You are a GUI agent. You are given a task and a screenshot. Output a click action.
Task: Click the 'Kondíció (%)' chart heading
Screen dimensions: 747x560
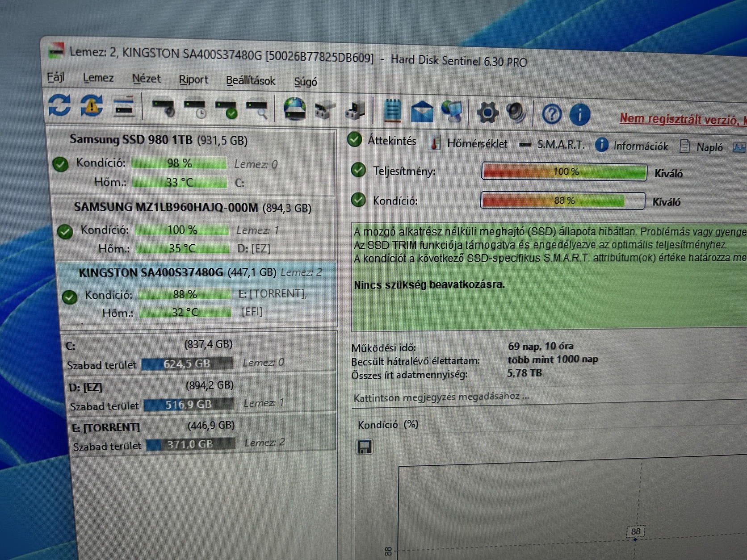coord(388,424)
